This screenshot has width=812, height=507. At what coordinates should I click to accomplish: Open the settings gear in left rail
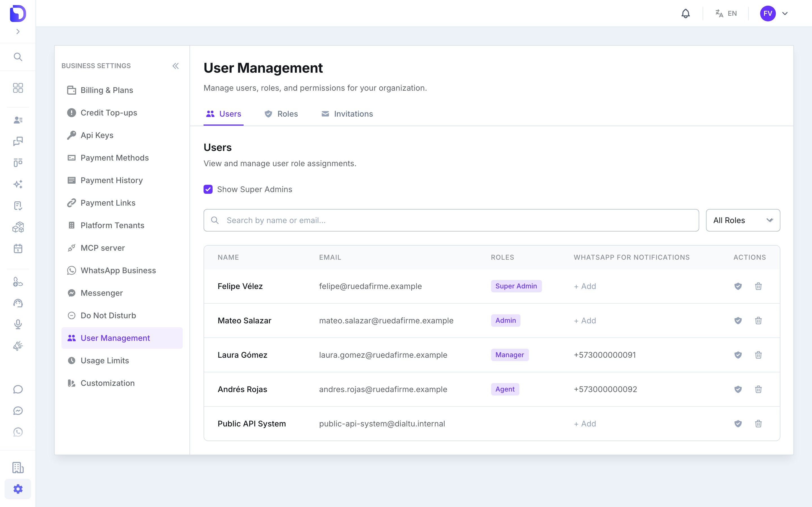[18, 489]
